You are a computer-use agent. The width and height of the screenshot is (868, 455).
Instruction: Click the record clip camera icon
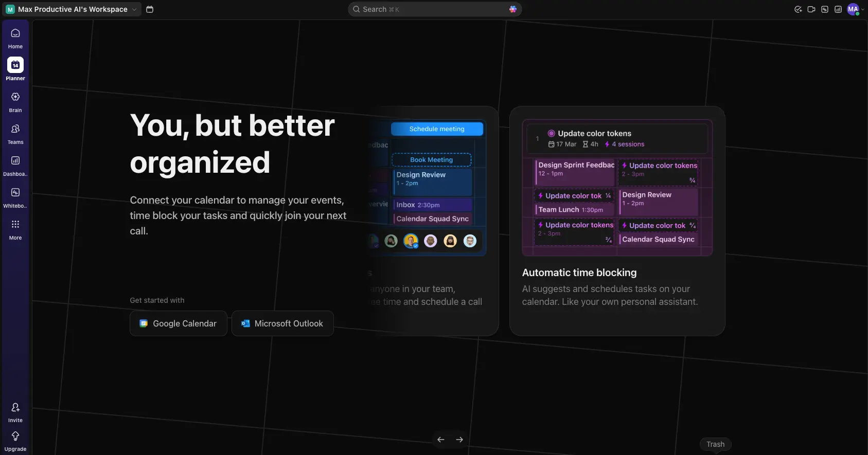coord(811,9)
